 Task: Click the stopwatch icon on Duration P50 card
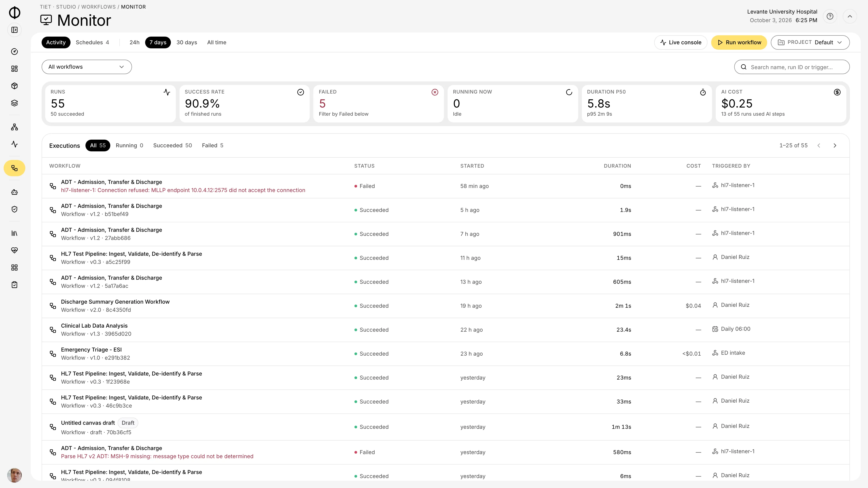point(703,92)
